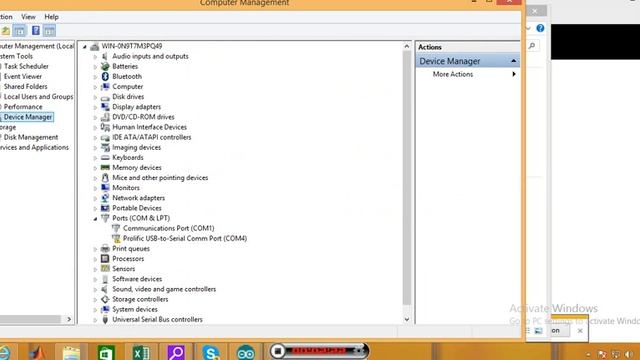This screenshot has width=640, height=360.
Task: Click the Universal Serial Bus controllers icon
Action: (x=105, y=319)
